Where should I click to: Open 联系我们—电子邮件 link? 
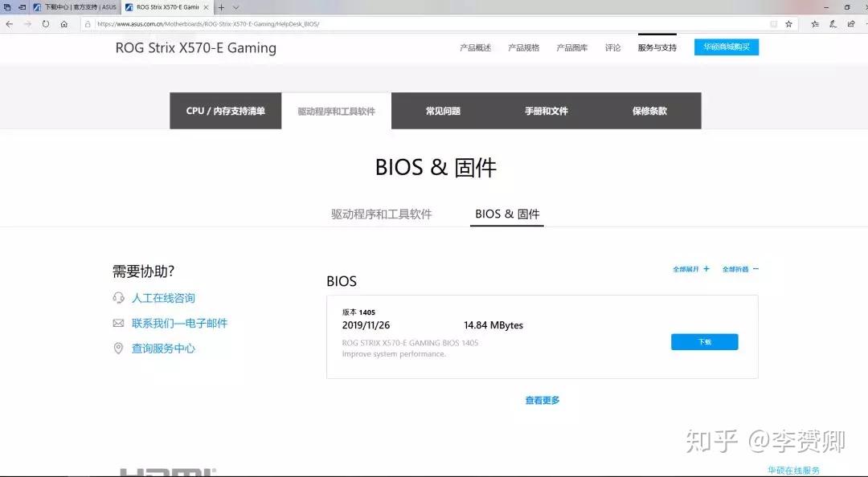click(179, 323)
